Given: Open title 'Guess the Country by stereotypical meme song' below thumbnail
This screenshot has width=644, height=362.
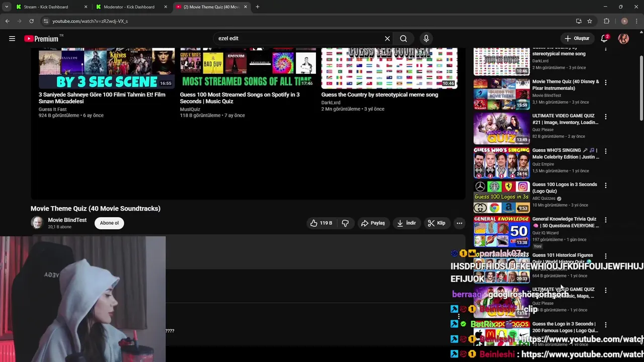Looking at the screenshot, I should click(x=380, y=95).
